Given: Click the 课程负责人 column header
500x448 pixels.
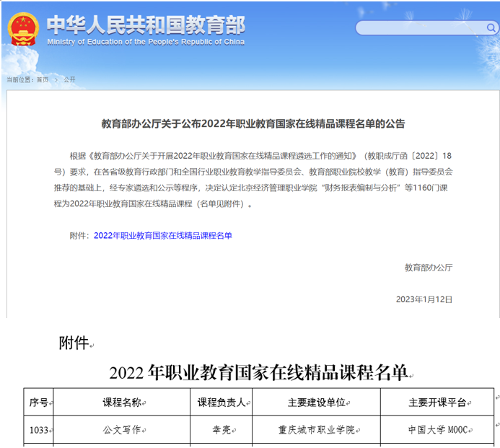Looking at the screenshot, I should pyautogui.click(x=221, y=403).
